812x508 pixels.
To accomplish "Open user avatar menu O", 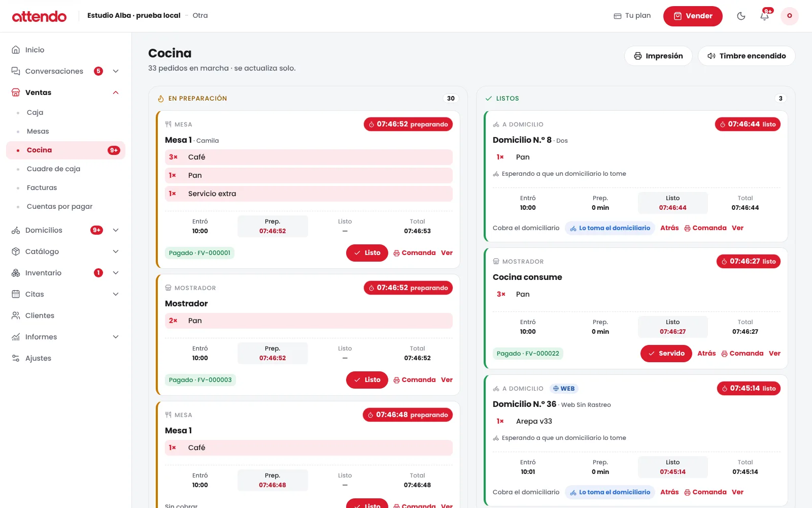I will [x=789, y=16].
